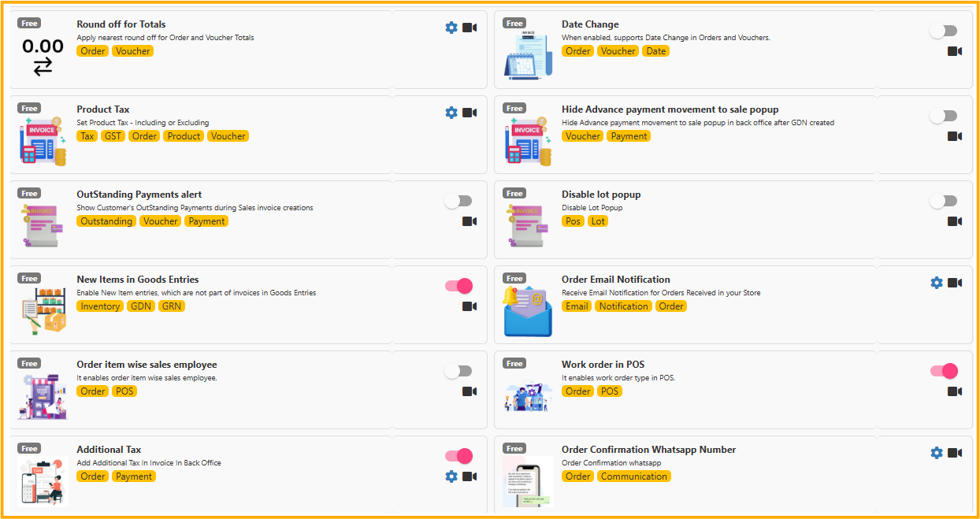The image size is (980, 519).
Task: Disable the Work order in POS toggle
Action: [944, 371]
